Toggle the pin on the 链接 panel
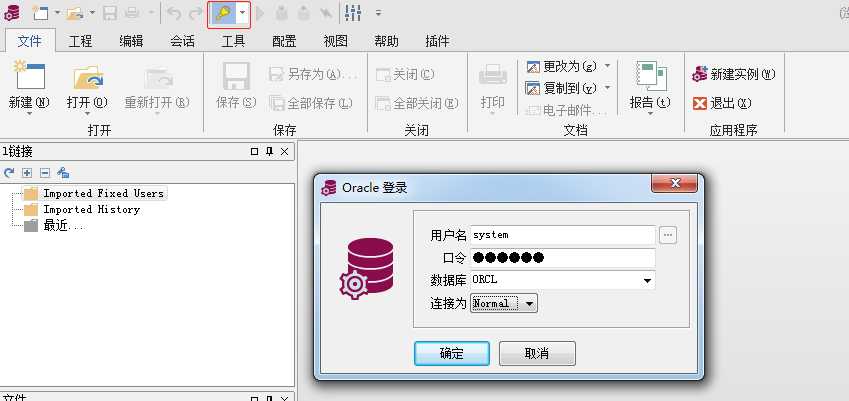This screenshot has width=849, height=401. [x=269, y=152]
